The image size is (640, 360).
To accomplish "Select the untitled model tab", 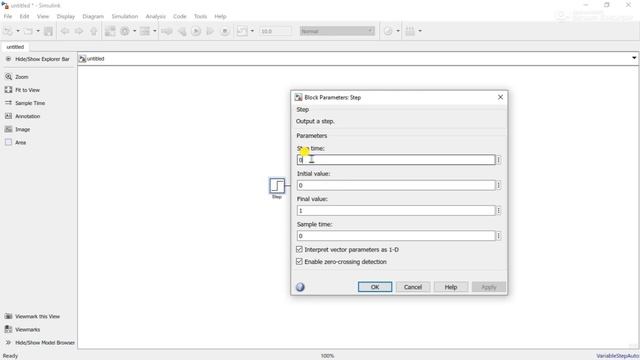I will [x=15, y=47].
